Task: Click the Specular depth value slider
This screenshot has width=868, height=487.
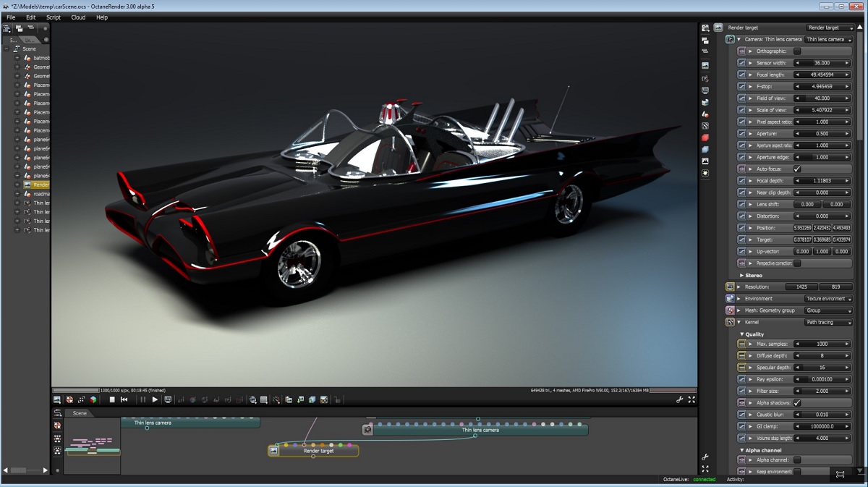Action: click(822, 368)
